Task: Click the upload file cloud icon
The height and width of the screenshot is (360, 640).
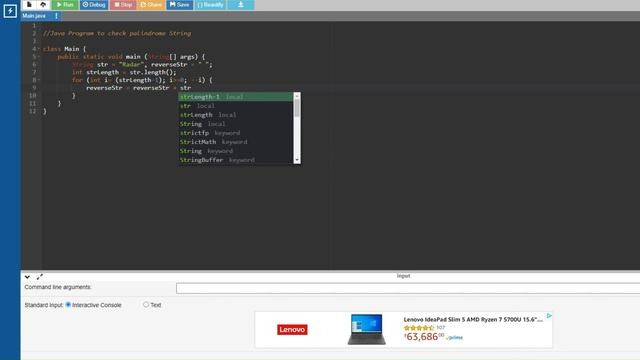Action: pos(43,4)
